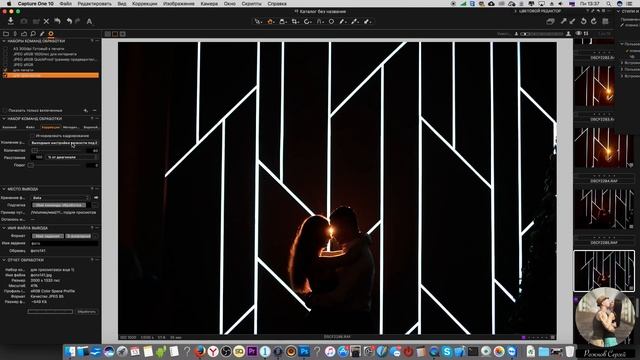Select the Select pointer cursor tool
This screenshot has width=640, height=360.
(x=258, y=21)
